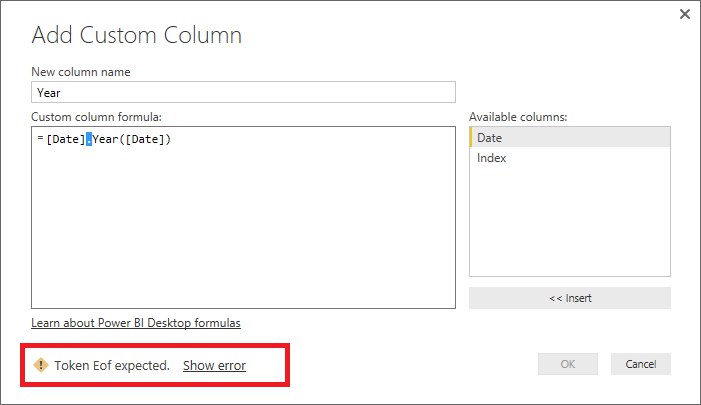Image resolution: width=701 pixels, height=405 pixels.
Task: Focus the New column name field
Action: pos(243,92)
